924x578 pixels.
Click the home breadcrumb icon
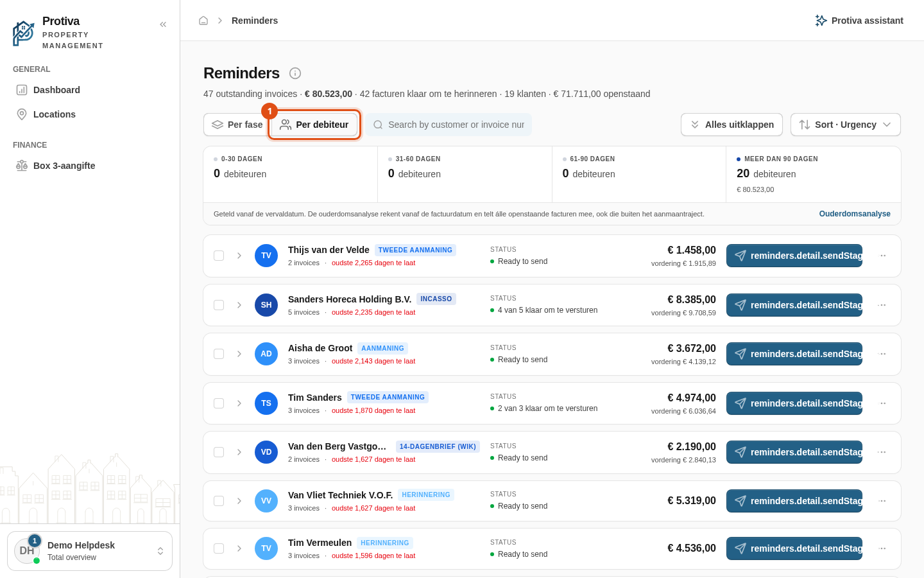[x=203, y=21]
